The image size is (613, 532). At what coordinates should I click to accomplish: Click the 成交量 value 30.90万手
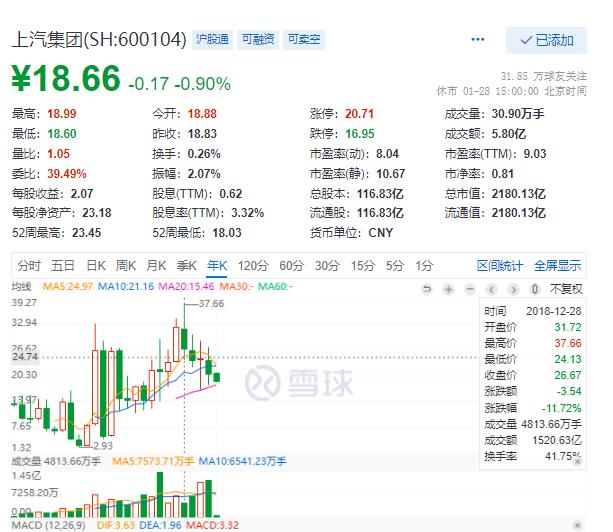click(518, 114)
